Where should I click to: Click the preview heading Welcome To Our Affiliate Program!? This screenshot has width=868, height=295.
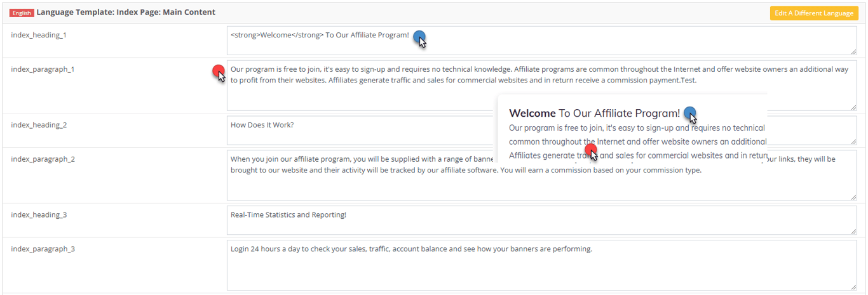point(594,114)
